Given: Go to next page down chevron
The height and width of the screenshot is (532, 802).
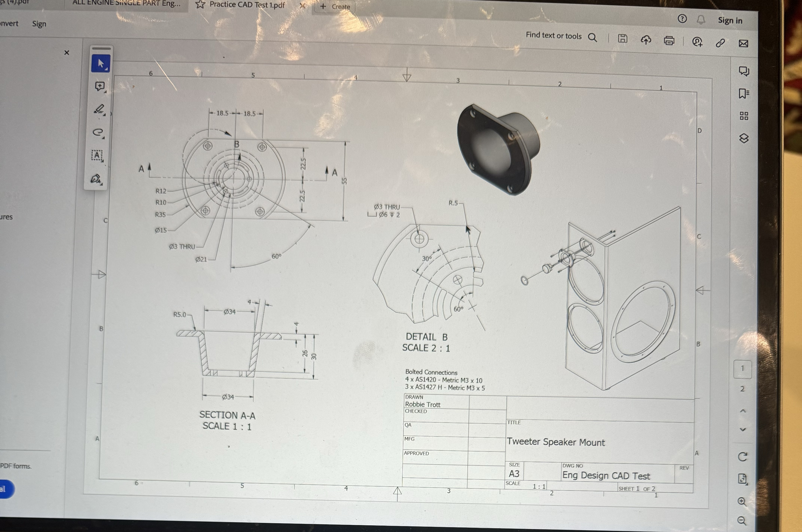Looking at the screenshot, I should [743, 430].
